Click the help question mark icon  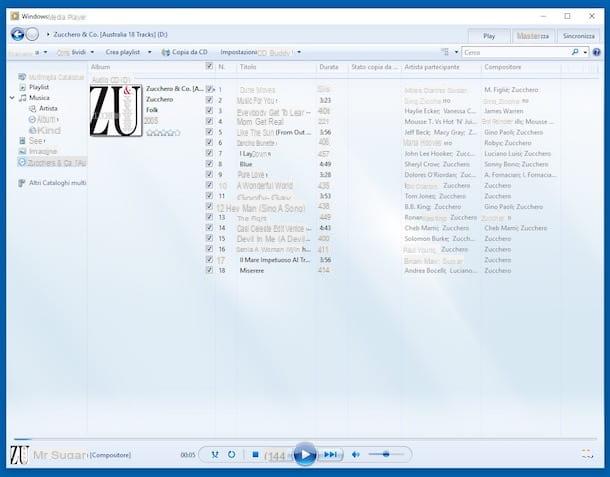point(596,52)
